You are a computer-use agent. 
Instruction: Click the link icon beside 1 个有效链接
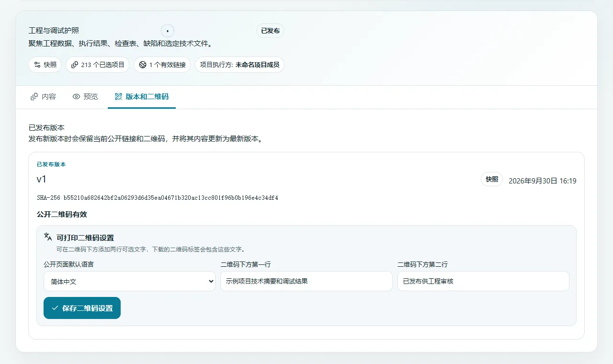pyautogui.click(x=143, y=65)
